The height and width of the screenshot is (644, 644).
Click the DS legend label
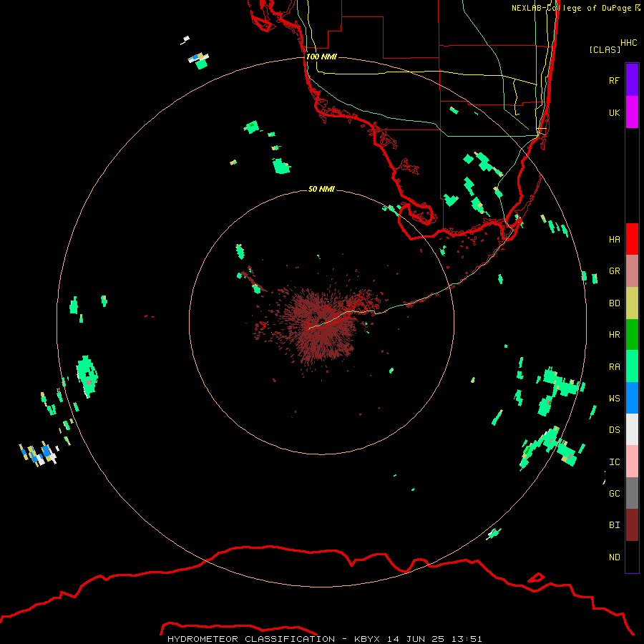614,430
